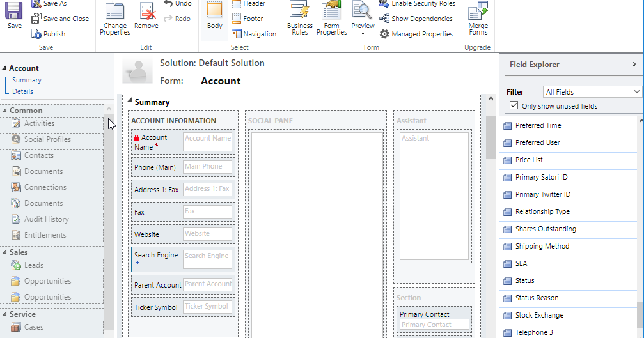Select the Ticker Symbol field
This screenshot has height=338, width=644.
pos(183,307)
